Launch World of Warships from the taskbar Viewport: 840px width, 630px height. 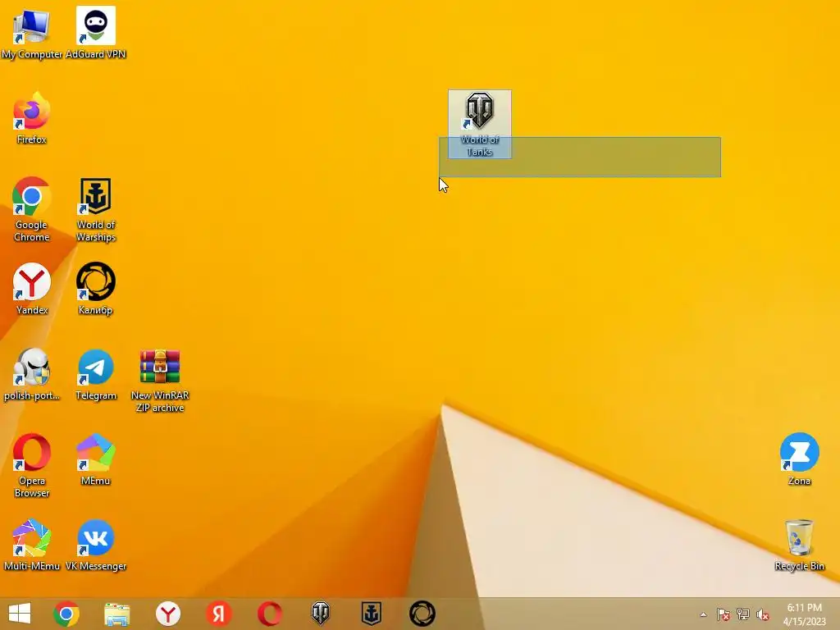(x=372, y=614)
